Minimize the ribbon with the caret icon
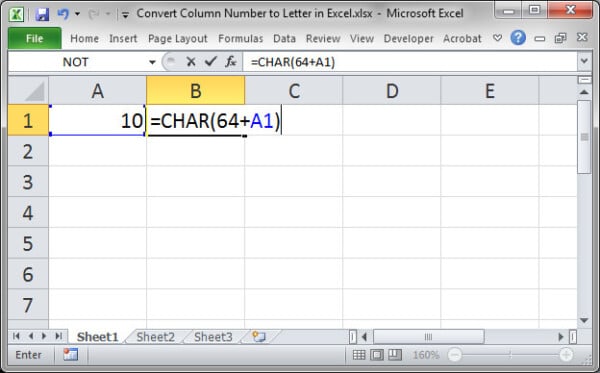 [x=497, y=38]
